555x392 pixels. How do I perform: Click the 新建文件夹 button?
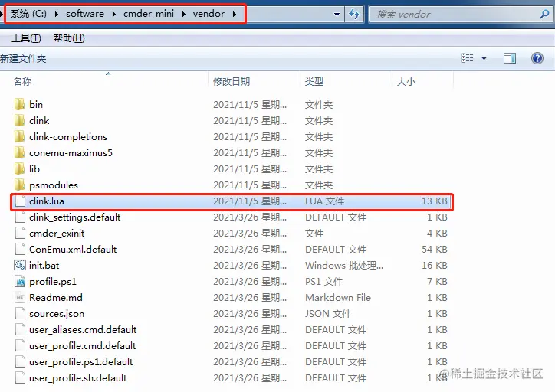[x=23, y=59]
